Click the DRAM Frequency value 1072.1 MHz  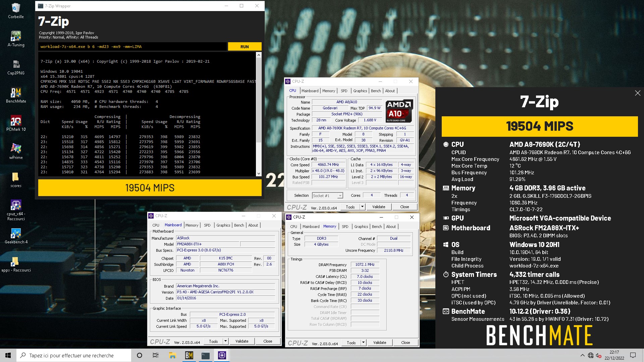pos(365,265)
